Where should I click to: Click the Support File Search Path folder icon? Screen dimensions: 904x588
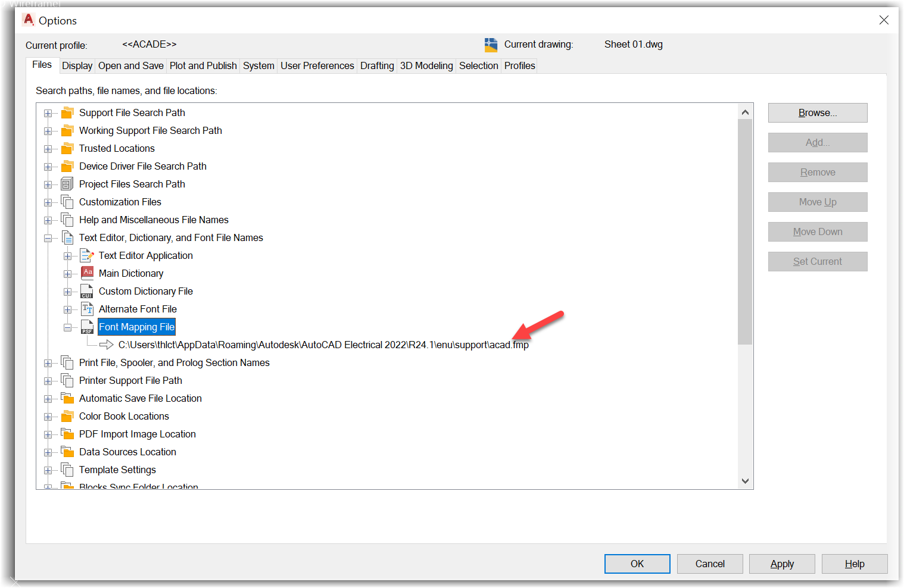click(67, 112)
